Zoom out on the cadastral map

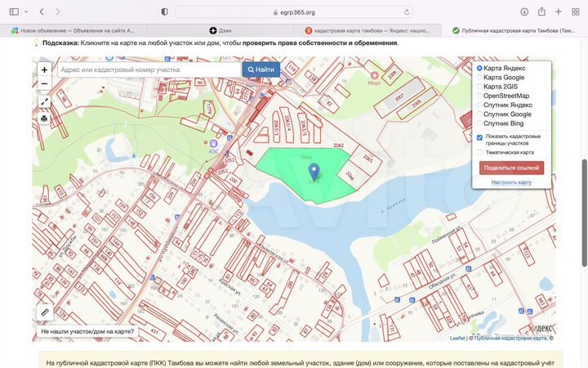pyautogui.click(x=44, y=83)
